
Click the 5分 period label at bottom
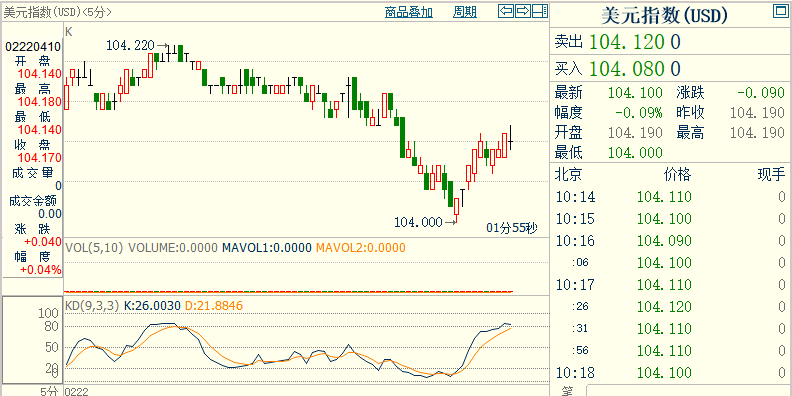50,391
